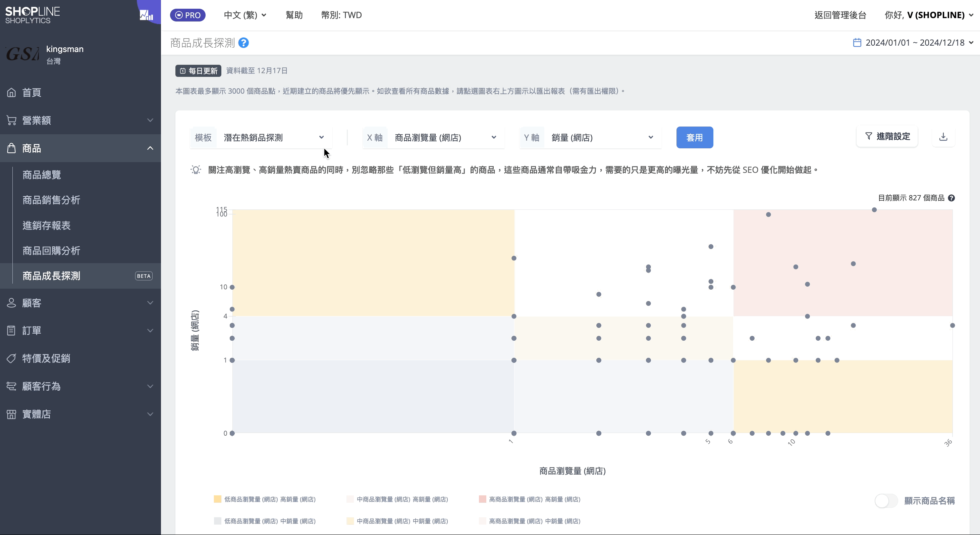Open the 中文 (繁) language dropdown

pyautogui.click(x=245, y=15)
